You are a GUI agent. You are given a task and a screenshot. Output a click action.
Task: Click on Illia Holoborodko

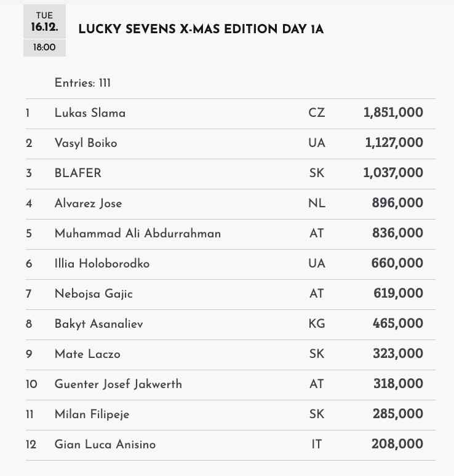pyautogui.click(x=102, y=264)
